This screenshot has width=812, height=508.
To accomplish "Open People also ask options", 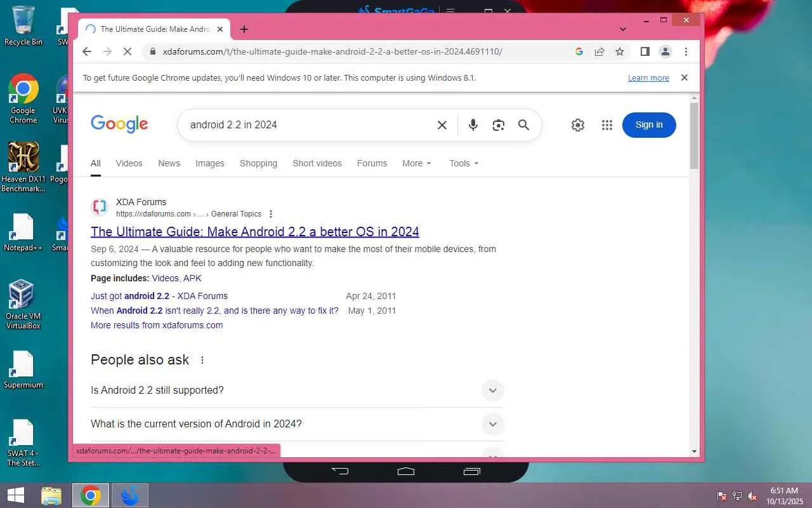I will pos(202,360).
